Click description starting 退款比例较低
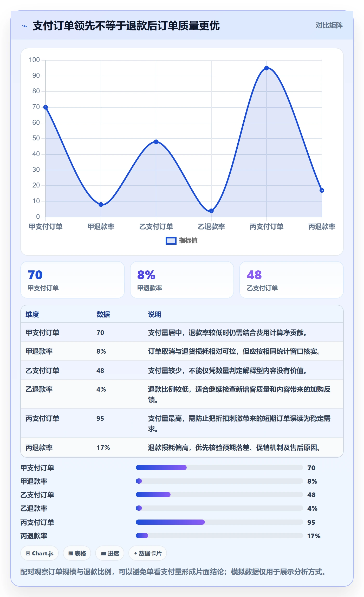 239,394
